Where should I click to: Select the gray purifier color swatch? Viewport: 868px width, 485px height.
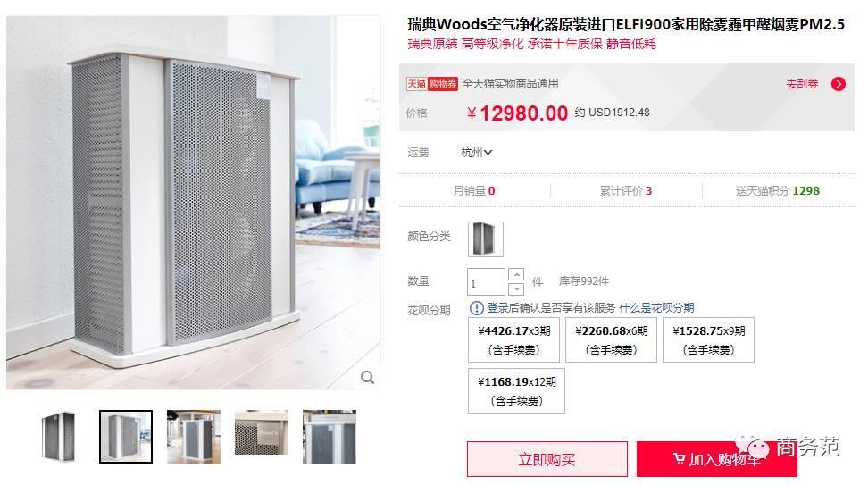[x=486, y=239]
